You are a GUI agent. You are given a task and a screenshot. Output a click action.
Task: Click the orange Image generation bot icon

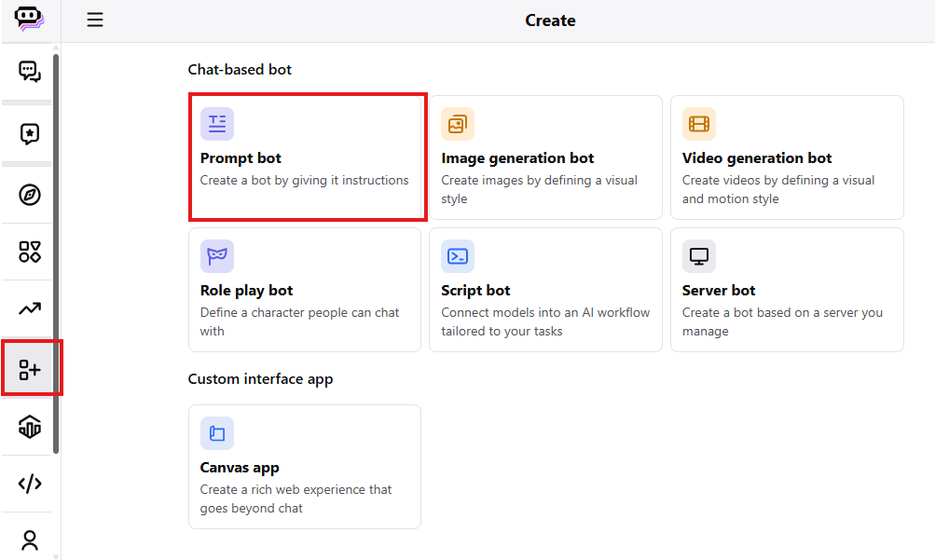pyautogui.click(x=458, y=124)
